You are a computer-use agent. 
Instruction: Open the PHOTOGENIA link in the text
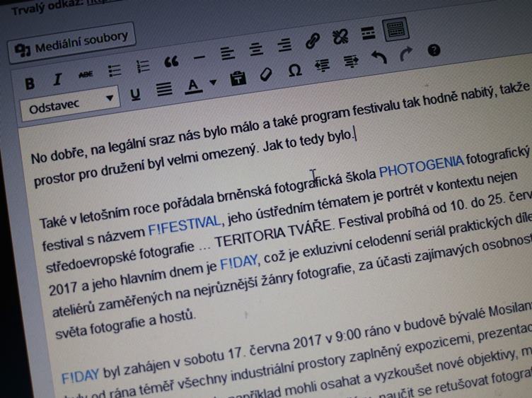(x=421, y=166)
